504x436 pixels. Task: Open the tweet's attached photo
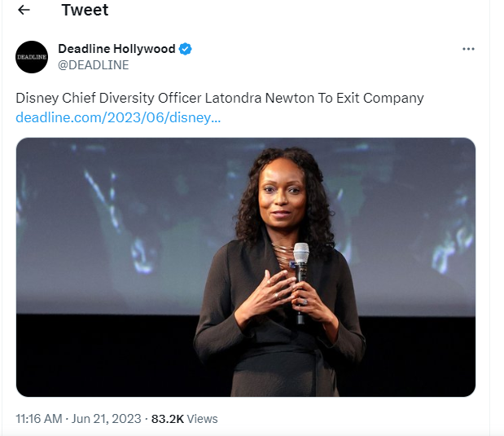point(245,266)
